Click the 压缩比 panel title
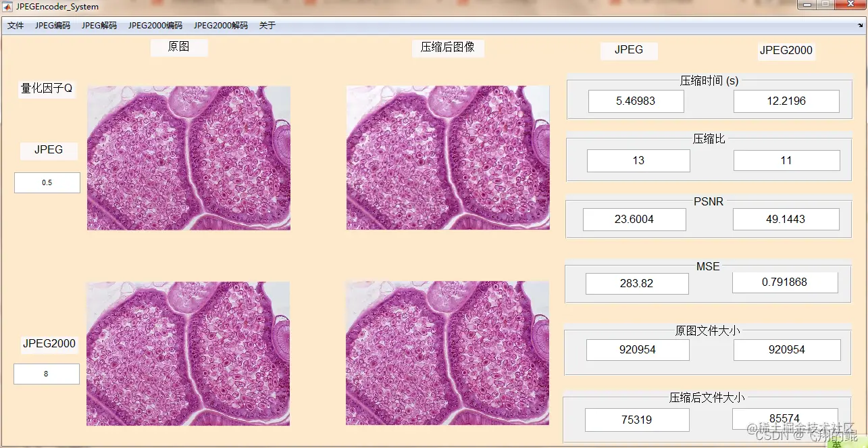The image size is (868, 448). [709, 139]
